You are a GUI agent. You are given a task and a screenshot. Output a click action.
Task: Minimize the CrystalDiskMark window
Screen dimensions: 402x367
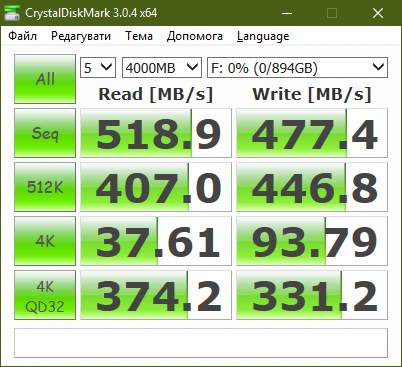click(287, 13)
